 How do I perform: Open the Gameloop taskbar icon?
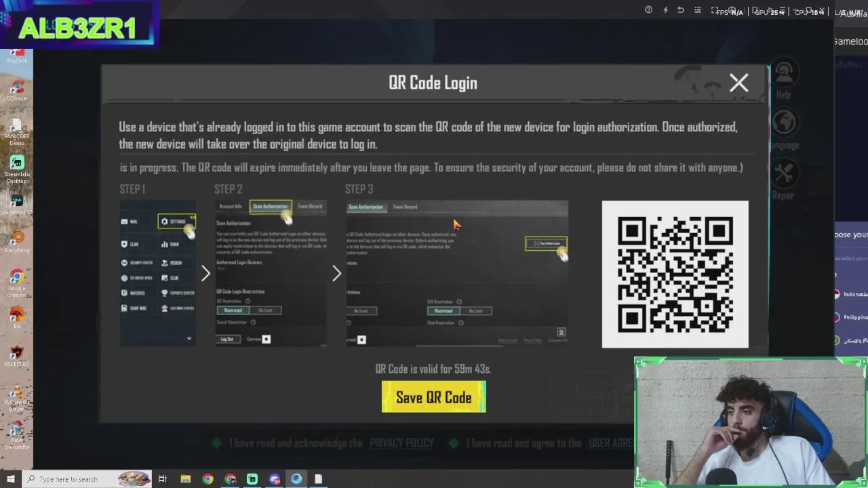296,479
